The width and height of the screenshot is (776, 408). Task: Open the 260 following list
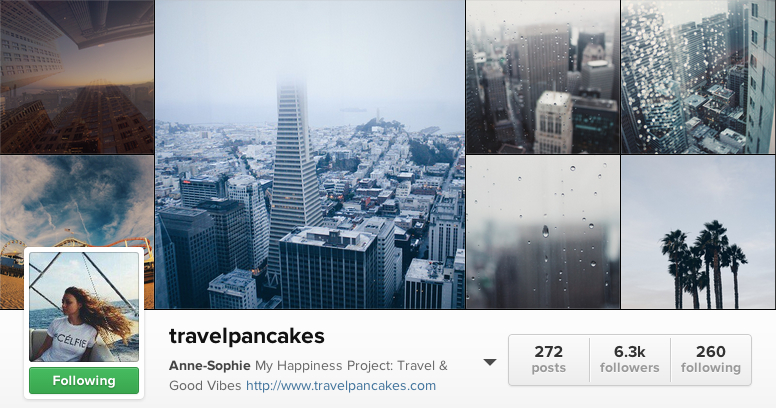(x=711, y=359)
